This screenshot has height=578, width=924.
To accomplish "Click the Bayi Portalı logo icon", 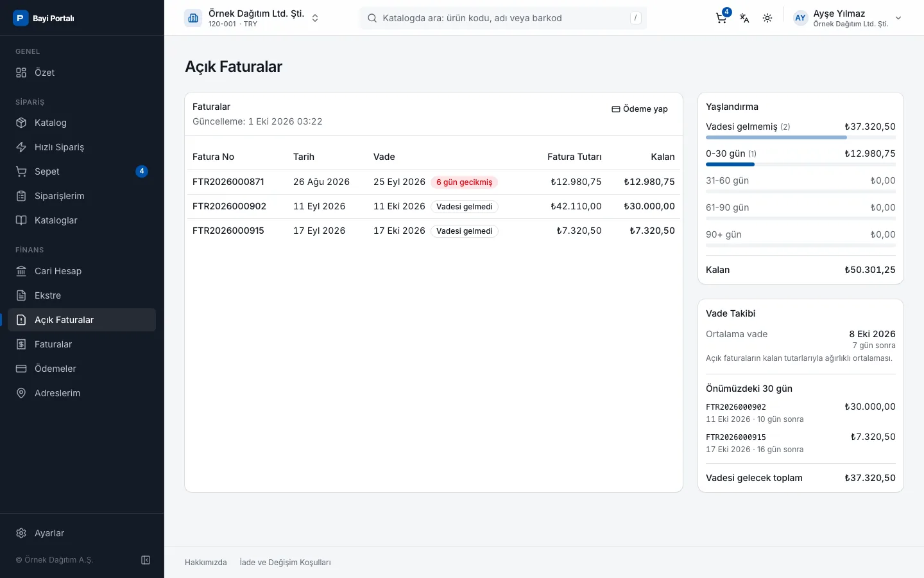I will (x=21, y=18).
